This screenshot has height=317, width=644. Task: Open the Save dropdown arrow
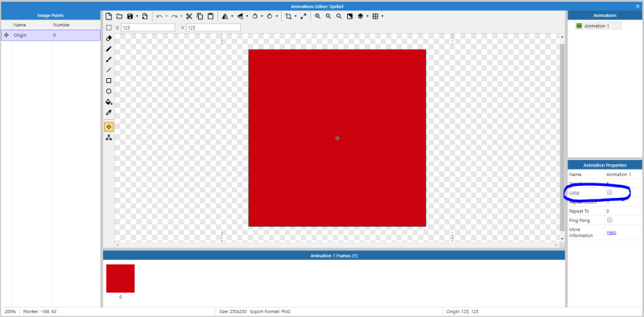(137, 16)
